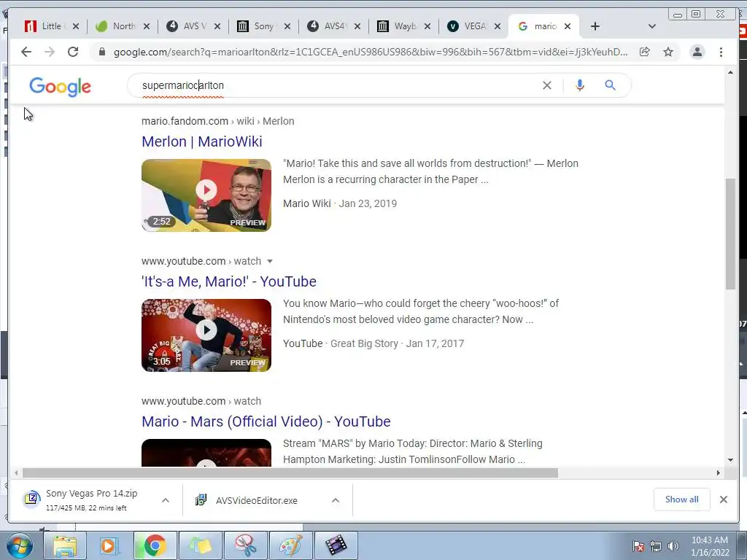Click the horizontal scrollbar thumb
The image size is (747, 560).
click(x=290, y=472)
